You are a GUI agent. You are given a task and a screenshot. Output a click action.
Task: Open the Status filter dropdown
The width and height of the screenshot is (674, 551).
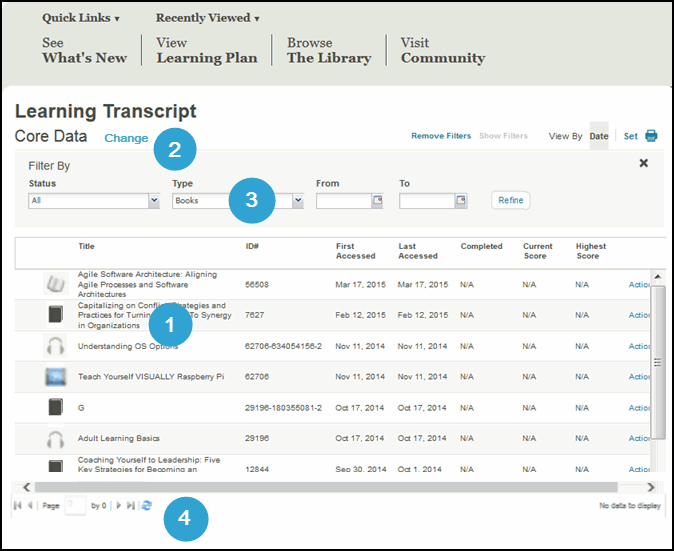(154, 201)
